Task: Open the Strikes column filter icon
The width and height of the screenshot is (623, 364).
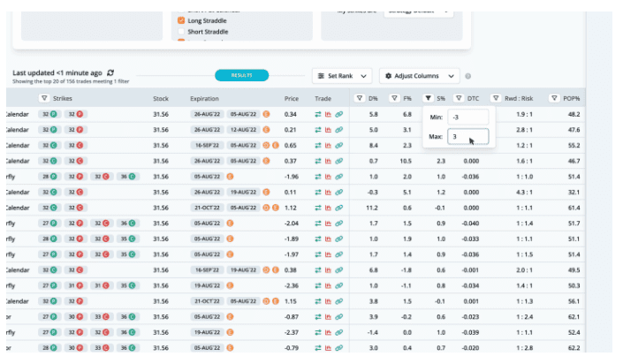Action: point(44,98)
